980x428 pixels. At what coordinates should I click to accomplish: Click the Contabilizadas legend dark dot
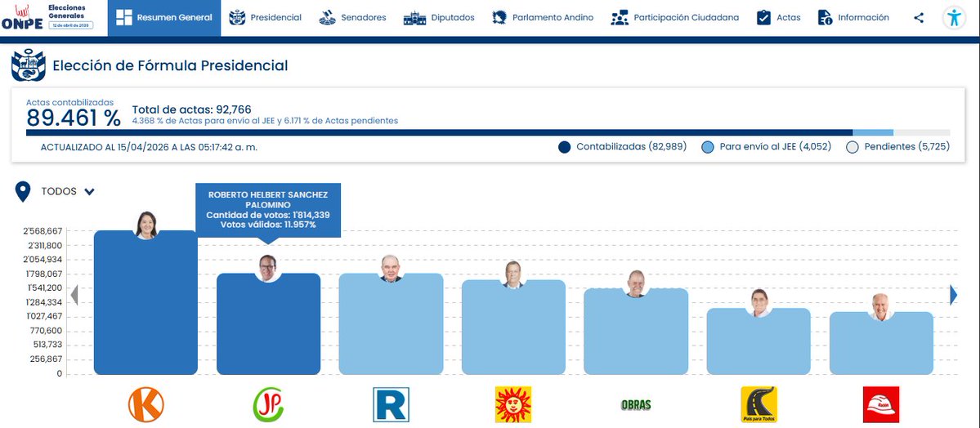564,148
